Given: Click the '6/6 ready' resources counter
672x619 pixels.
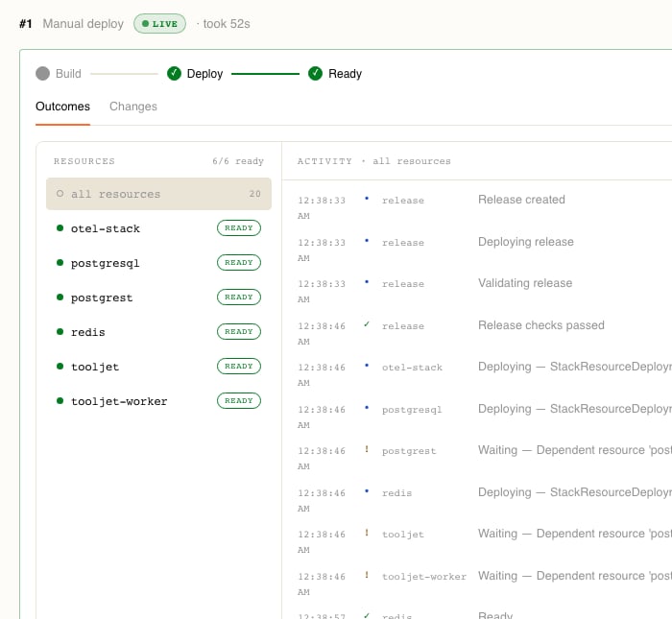Looking at the screenshot, I should 238,161.
